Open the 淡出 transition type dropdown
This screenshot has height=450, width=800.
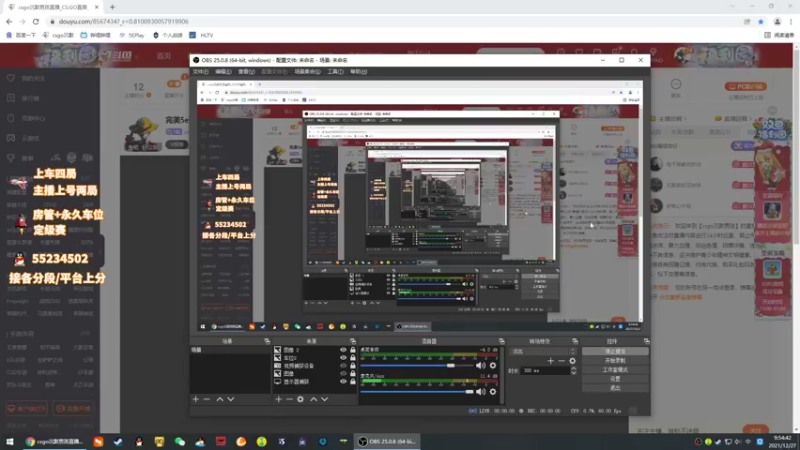(543, 352)
